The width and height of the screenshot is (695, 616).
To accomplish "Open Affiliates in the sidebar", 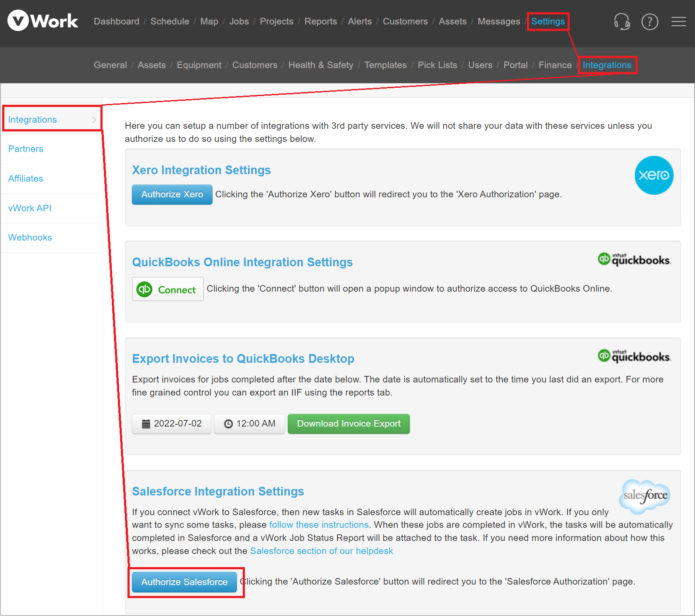I will click(52, 179).
